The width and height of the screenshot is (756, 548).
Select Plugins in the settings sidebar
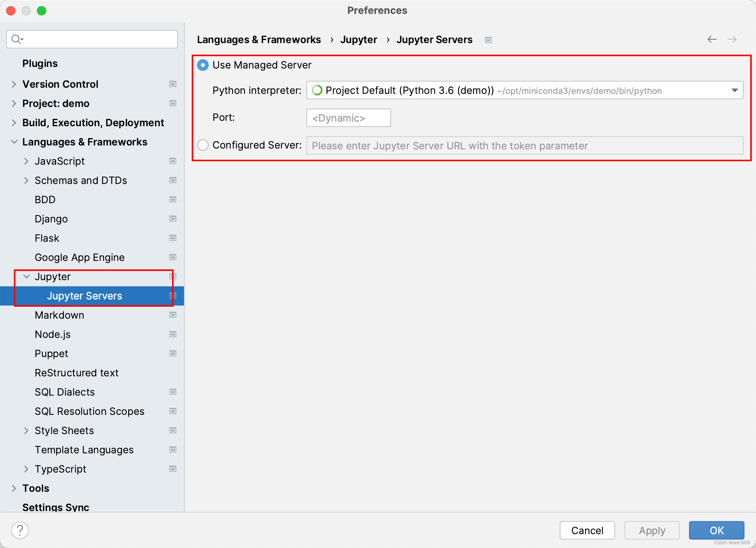pyautogui.click(x=40, y=63)
